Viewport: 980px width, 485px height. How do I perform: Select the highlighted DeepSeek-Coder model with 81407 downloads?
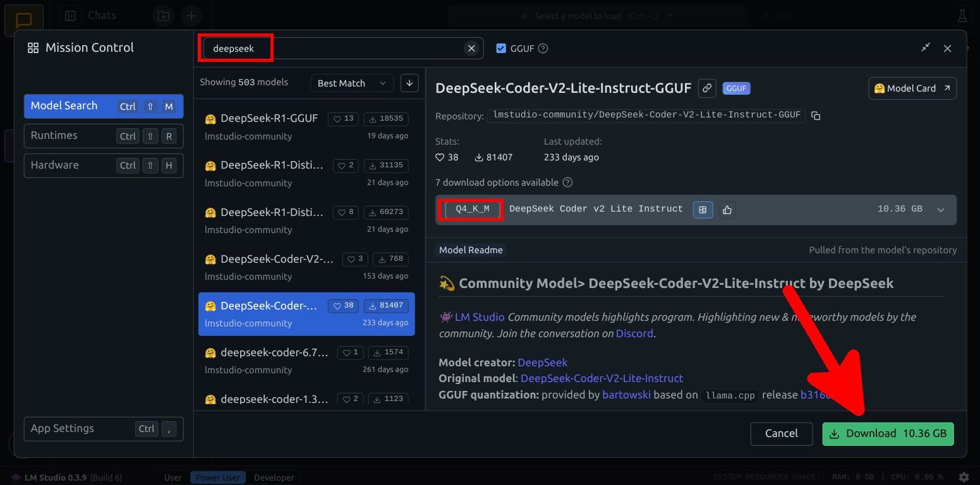[x=306, y=314]
